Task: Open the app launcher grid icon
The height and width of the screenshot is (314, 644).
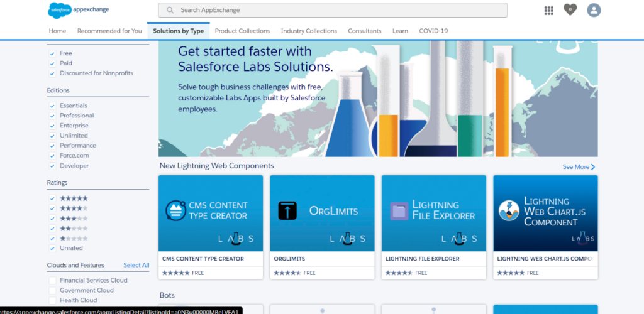Action: [x=548, y=11]
